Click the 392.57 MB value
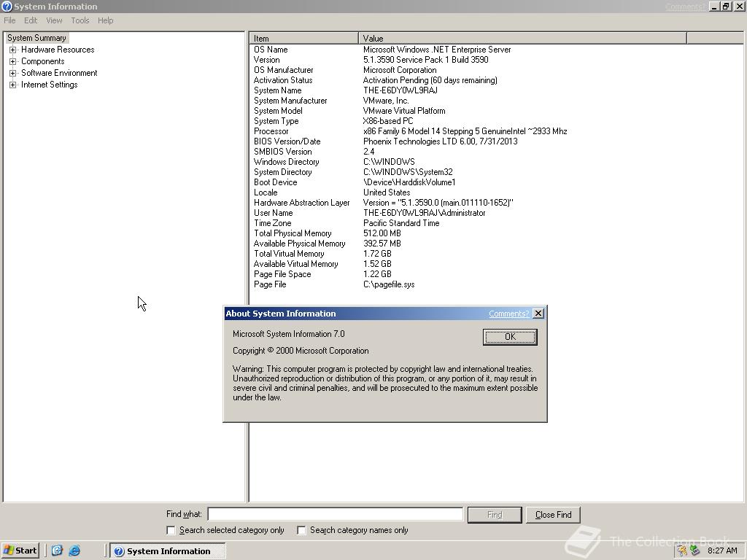This screenshot has width=747, height=560. [382, 244]
